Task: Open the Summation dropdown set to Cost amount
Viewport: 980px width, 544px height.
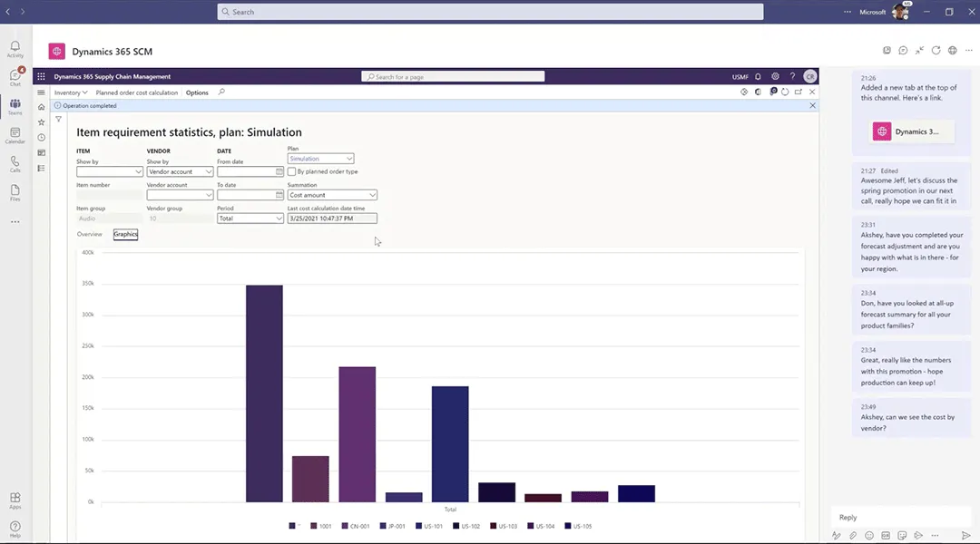Action: 331,195
